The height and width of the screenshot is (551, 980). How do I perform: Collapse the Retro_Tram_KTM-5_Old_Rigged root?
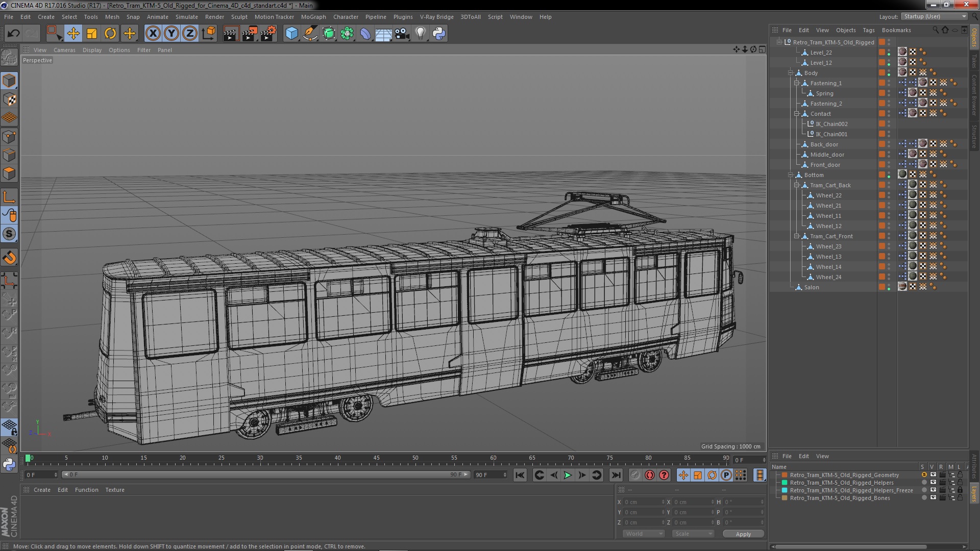(779, 42)
